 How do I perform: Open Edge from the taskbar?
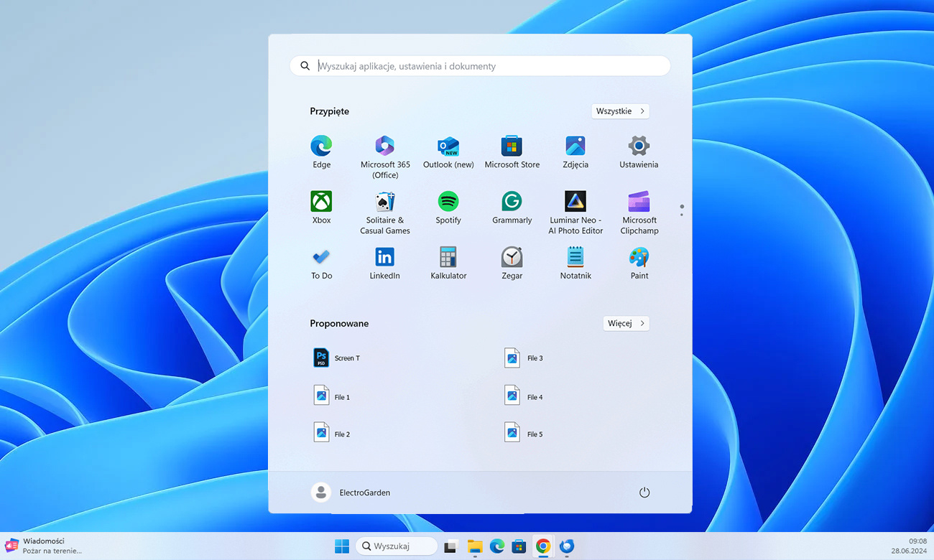(497, 546)
